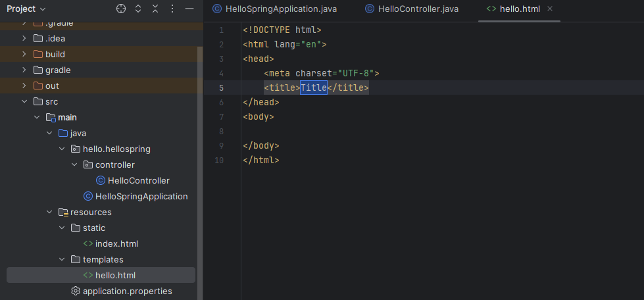Click line number 8 in the gutter
Viewport: 644px width, 300px height.
tap(222, 131)
